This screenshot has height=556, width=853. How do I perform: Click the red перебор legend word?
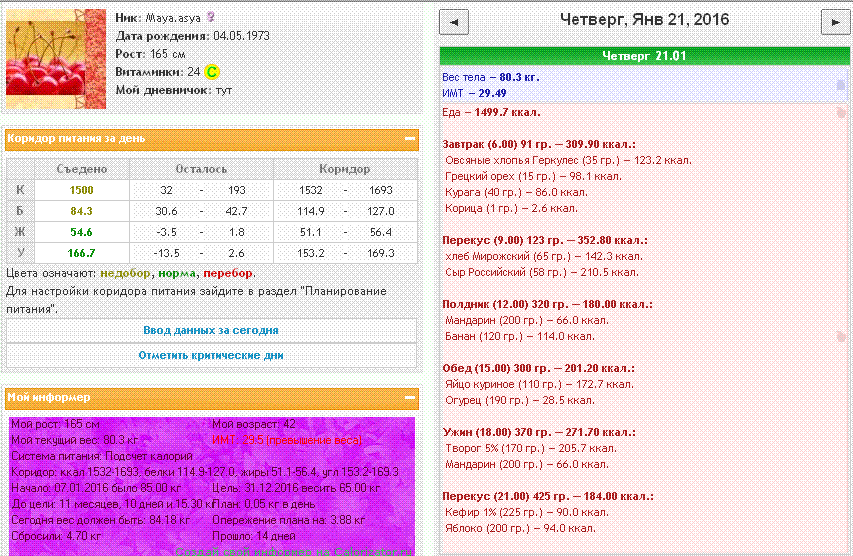228,273
